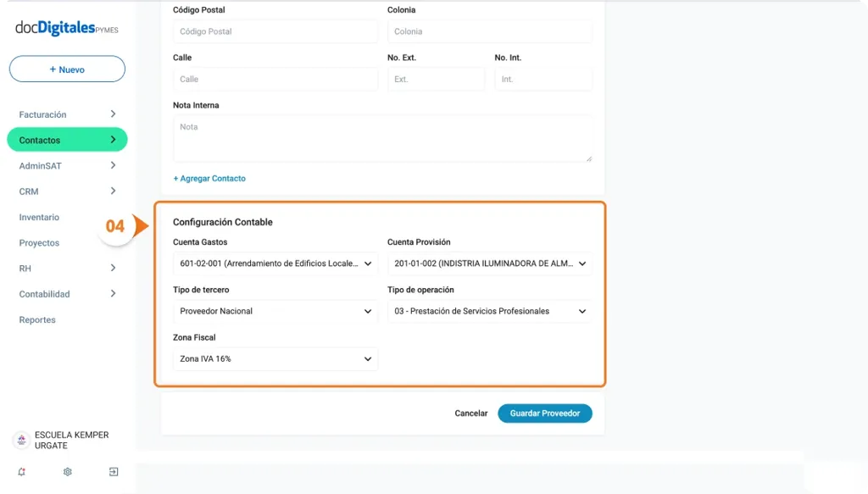The image size is (868, 494).
Task: Expand the CRM submenu arrow
Action: coord(114,191)
